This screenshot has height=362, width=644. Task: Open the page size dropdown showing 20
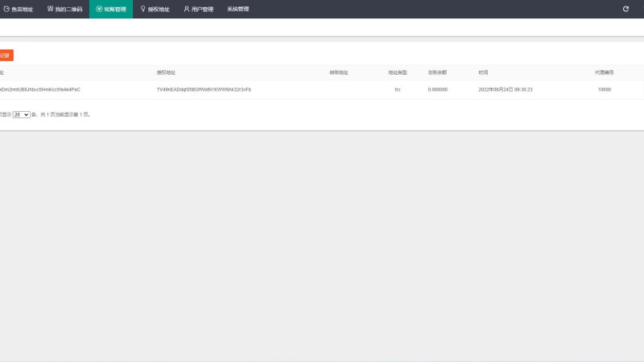tap(22, 114)
